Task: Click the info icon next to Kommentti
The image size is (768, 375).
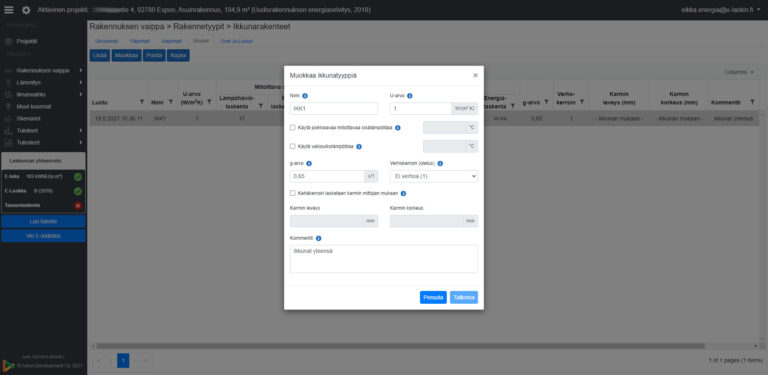Action: 318,238
